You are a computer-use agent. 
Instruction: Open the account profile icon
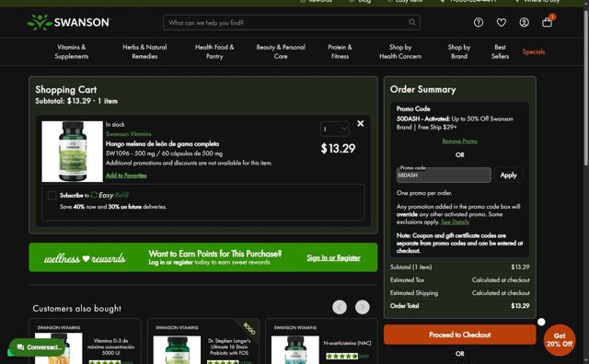point(524,22)
